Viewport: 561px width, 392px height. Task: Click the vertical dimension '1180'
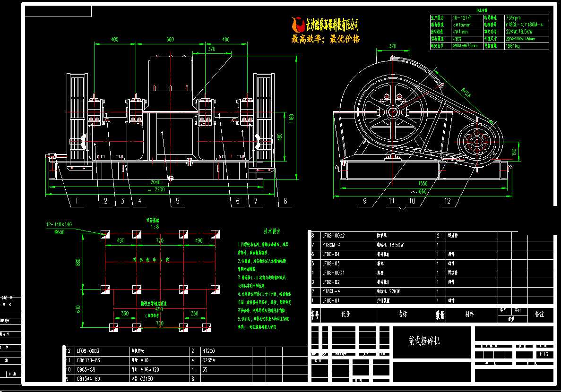point(291,119)
